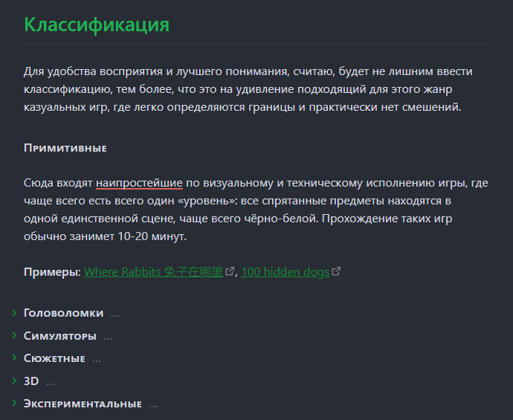The height and width of the screenshot is (420, 513).
Task: Click the Экспериментальные folded heading
Action: [x=83, y=404]
